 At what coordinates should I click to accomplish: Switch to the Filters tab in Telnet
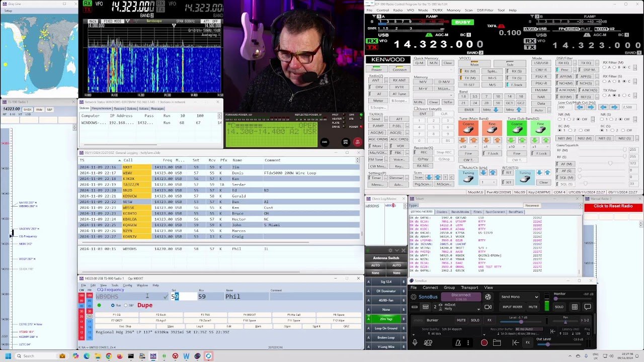(x=477, y=212)
